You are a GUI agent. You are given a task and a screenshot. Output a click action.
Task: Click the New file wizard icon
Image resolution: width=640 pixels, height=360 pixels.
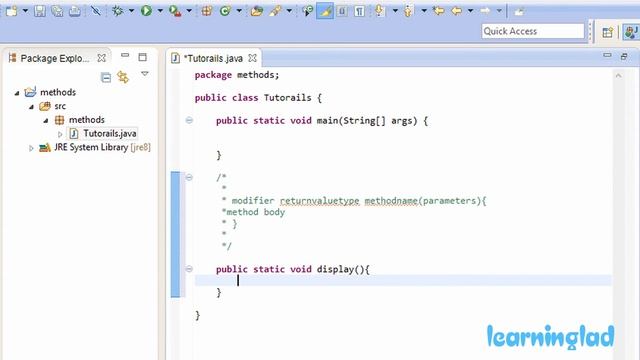pyautogui.click(x=11, y=11)
